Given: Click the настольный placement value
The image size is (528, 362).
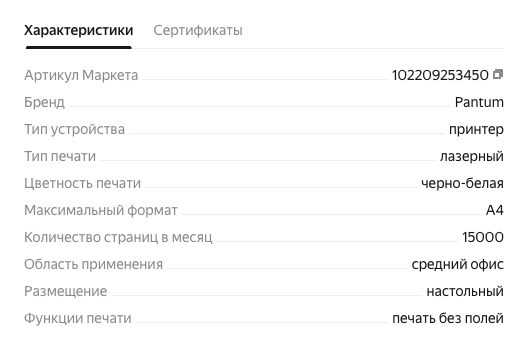Looking at the screenshot, I should pyautogui.click(x=465, y=291).
